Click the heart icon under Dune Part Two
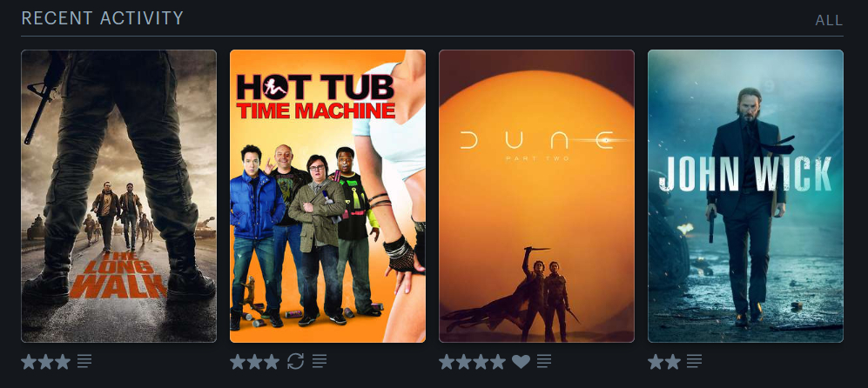Image resolution: width=868 pixels, height=388 pixels. coord(521,361)
